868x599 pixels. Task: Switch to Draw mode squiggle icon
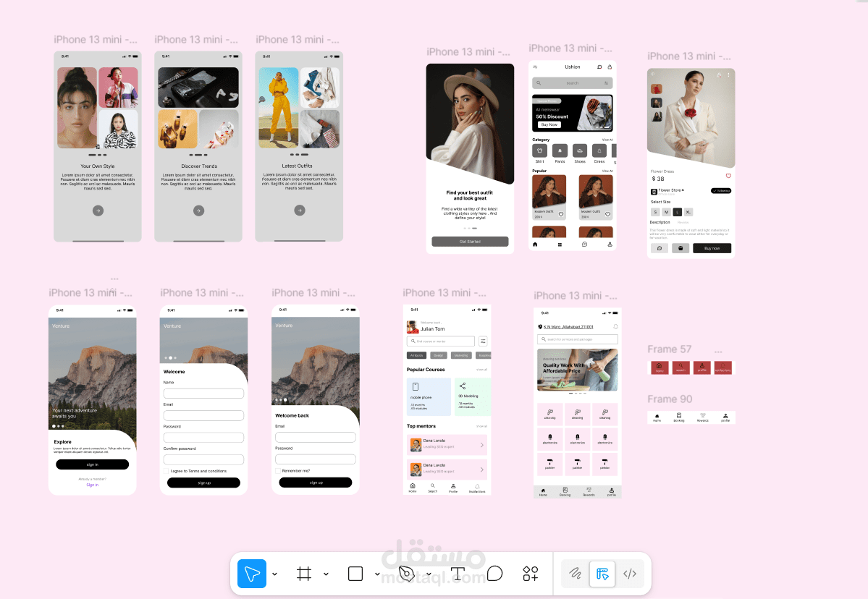[575, 574]
